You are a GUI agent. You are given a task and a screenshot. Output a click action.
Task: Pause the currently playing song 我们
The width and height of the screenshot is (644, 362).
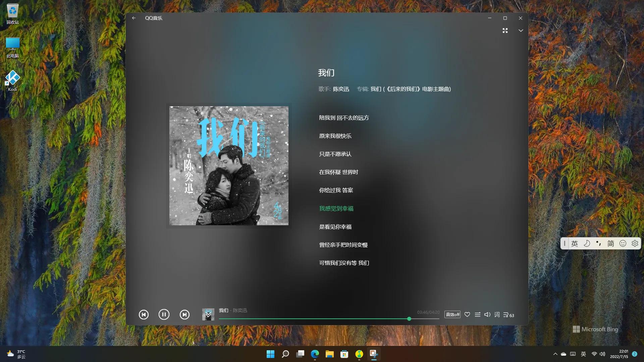pos(164,314)
